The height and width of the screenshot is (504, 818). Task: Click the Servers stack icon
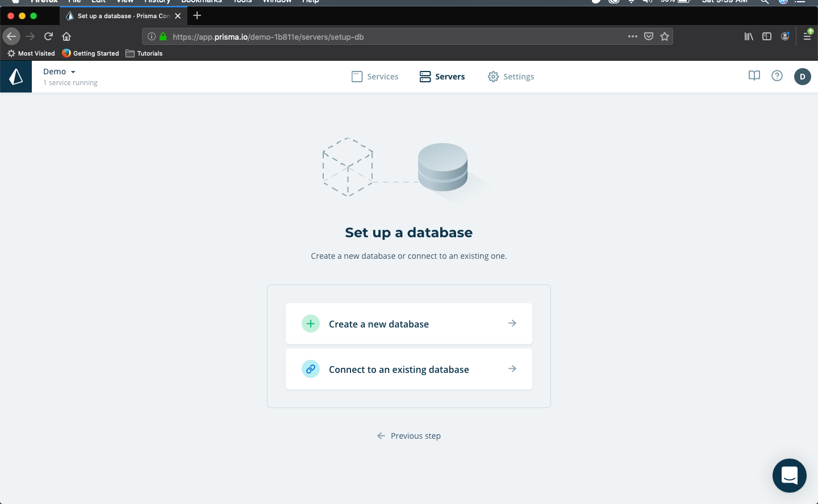(x=425, y=77)
